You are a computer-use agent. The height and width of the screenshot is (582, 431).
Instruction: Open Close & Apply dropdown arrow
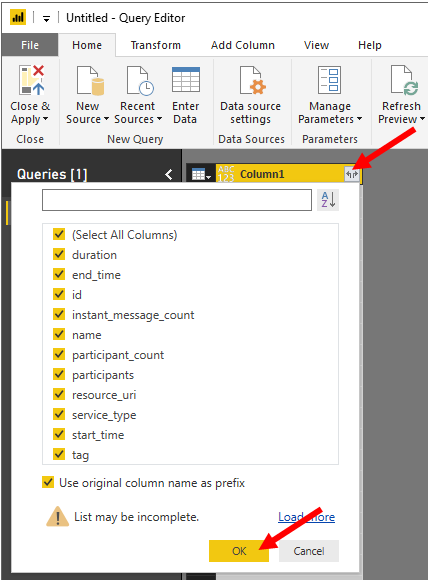tap(46, 119)
